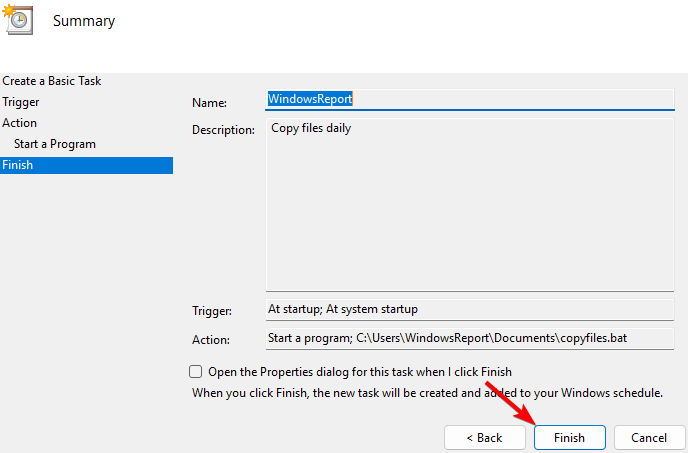
Task: Cancel the task creation wizard
Action: coord(649,438)
